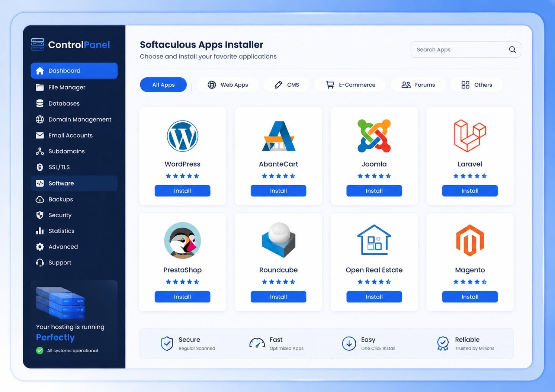Click the search magnifier icon

[512, 49]
